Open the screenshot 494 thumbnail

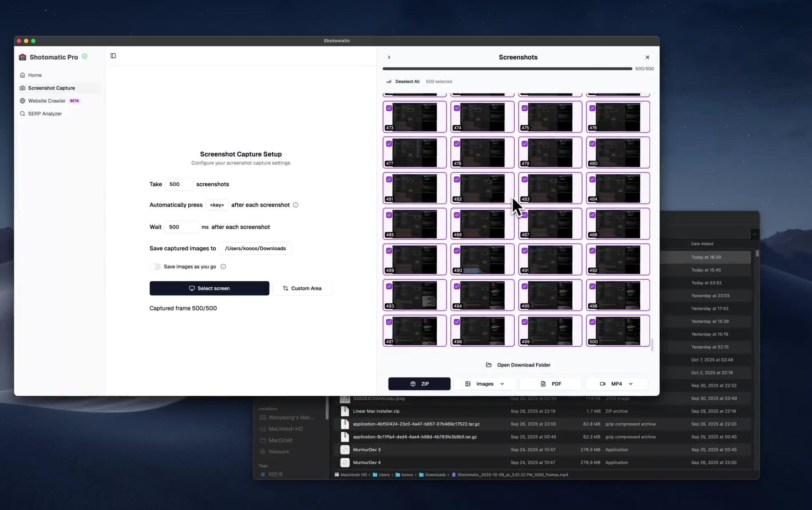coord(482,295)
